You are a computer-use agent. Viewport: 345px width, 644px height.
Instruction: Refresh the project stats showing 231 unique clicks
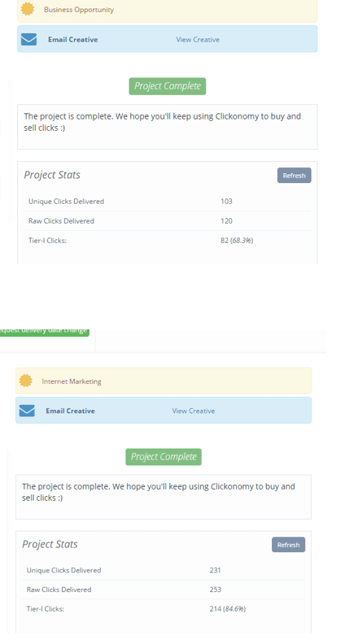(288, 545)
